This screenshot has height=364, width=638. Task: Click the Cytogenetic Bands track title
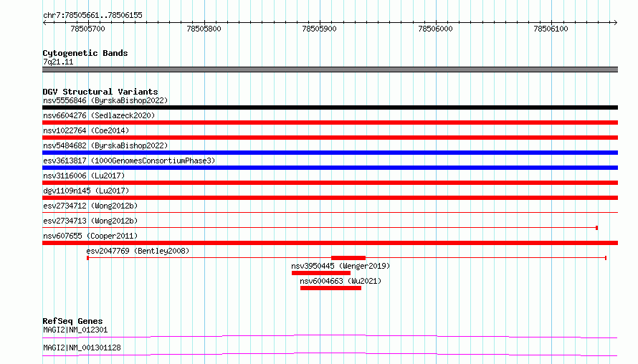[85, 53]
